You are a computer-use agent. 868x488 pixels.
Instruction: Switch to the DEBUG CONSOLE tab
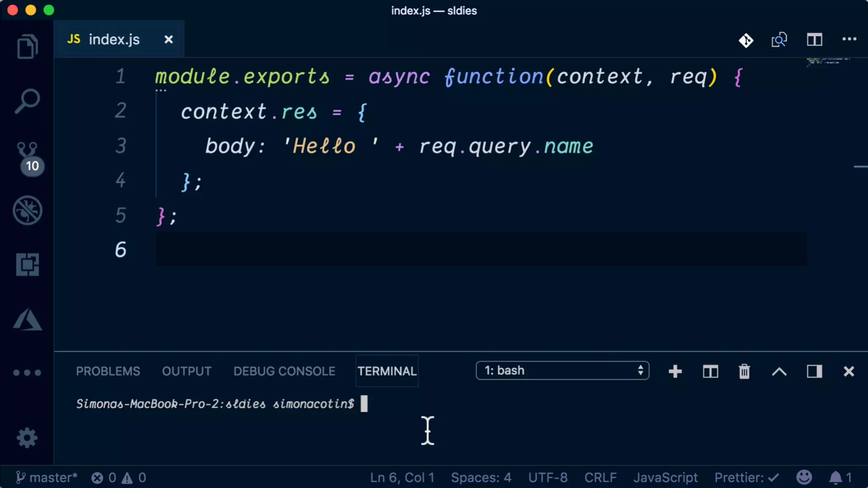284,371
